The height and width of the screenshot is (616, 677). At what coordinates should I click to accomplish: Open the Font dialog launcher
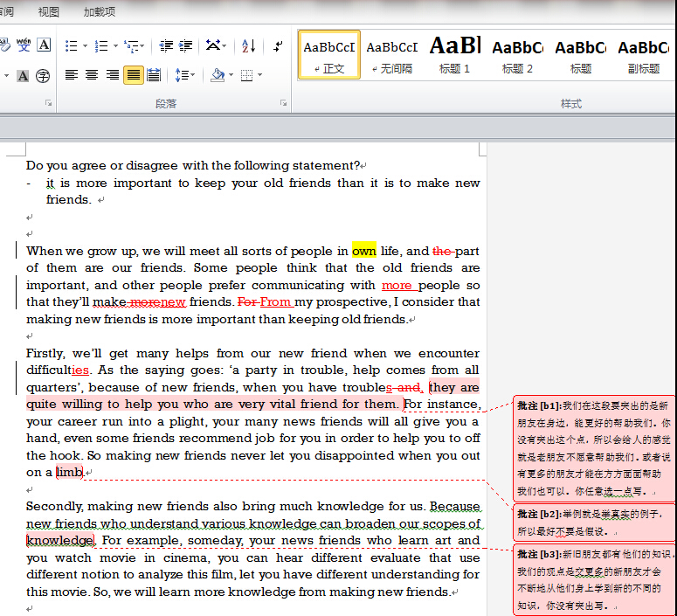tap(48, 103)
